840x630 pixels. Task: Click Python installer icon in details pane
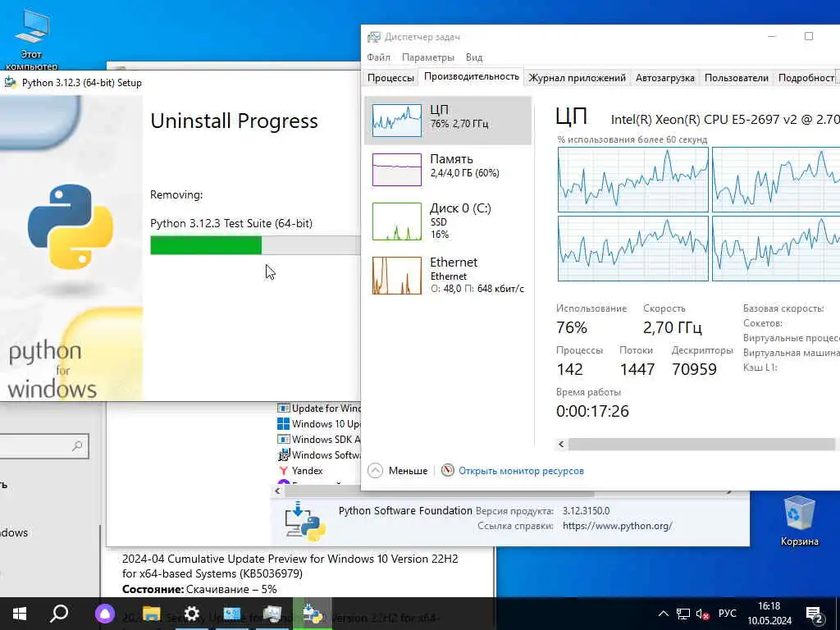(x=305, y=520)
